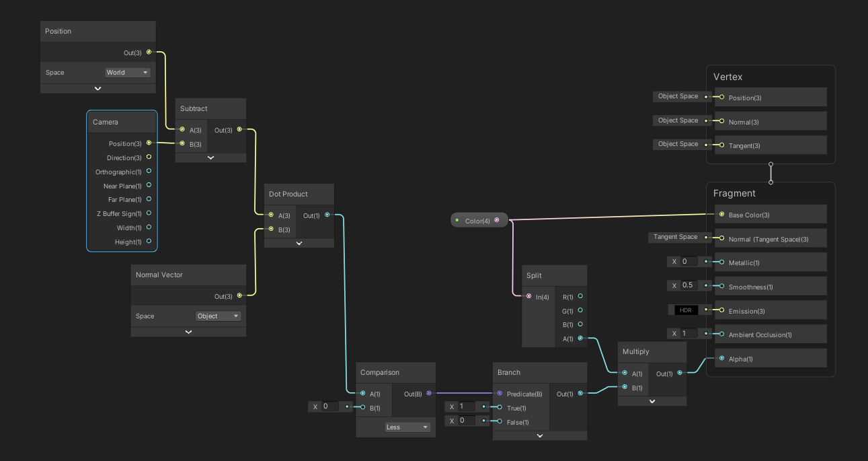Click the Camera Direction(3) output port
This screenshot has width=868, height=461.
coord(149,157)
